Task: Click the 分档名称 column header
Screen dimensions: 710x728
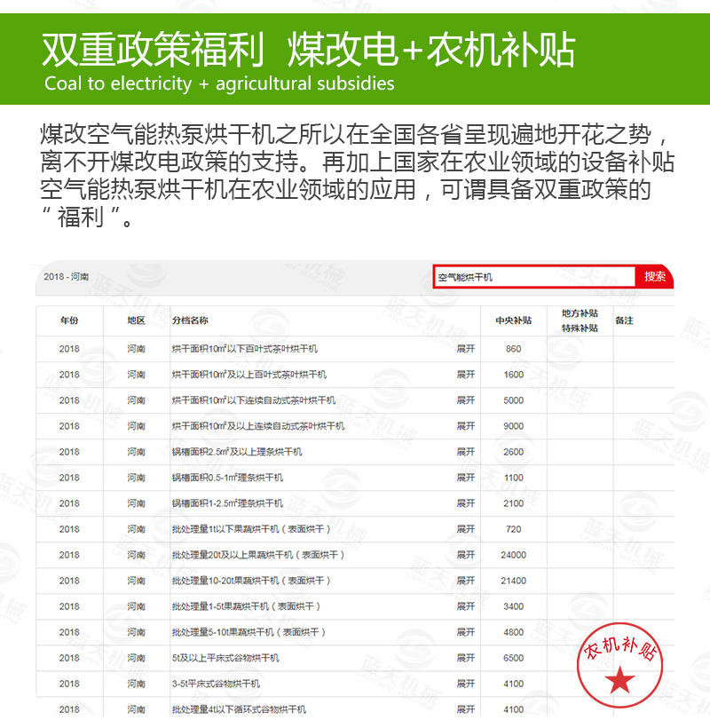Action: [191, 320]
